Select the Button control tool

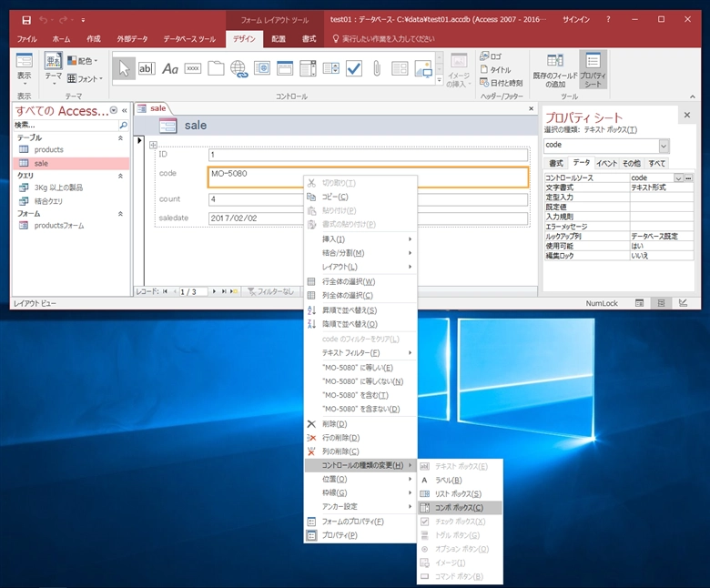193,69
